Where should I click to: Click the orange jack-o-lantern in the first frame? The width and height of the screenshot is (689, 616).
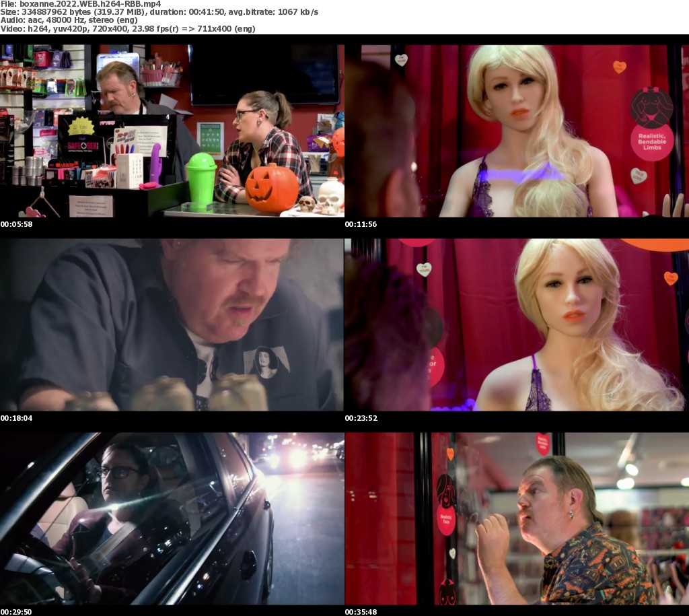coord(271,188)
